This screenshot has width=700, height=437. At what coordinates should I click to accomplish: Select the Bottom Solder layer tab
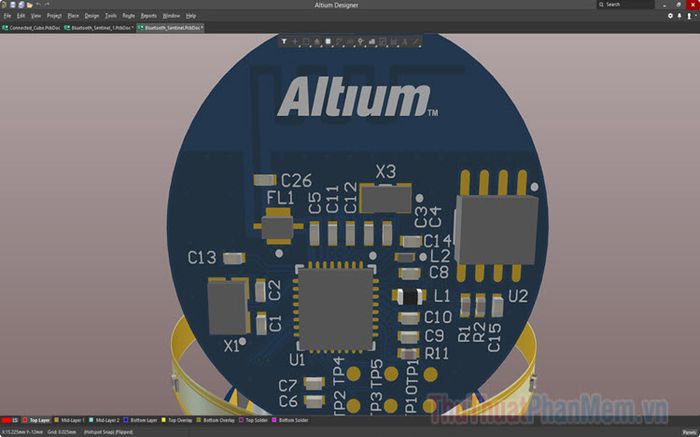click(x=290, y=420)
